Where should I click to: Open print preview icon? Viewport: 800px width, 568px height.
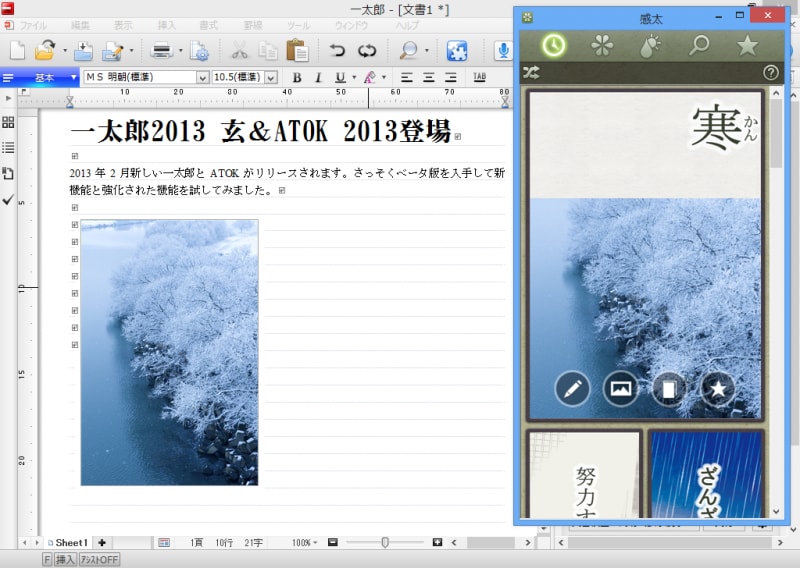pos(199,50)
